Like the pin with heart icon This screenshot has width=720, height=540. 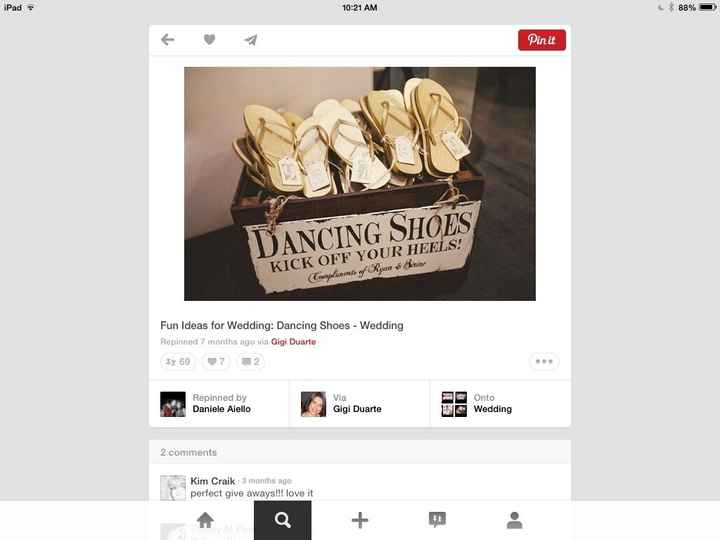pos(209,40)
